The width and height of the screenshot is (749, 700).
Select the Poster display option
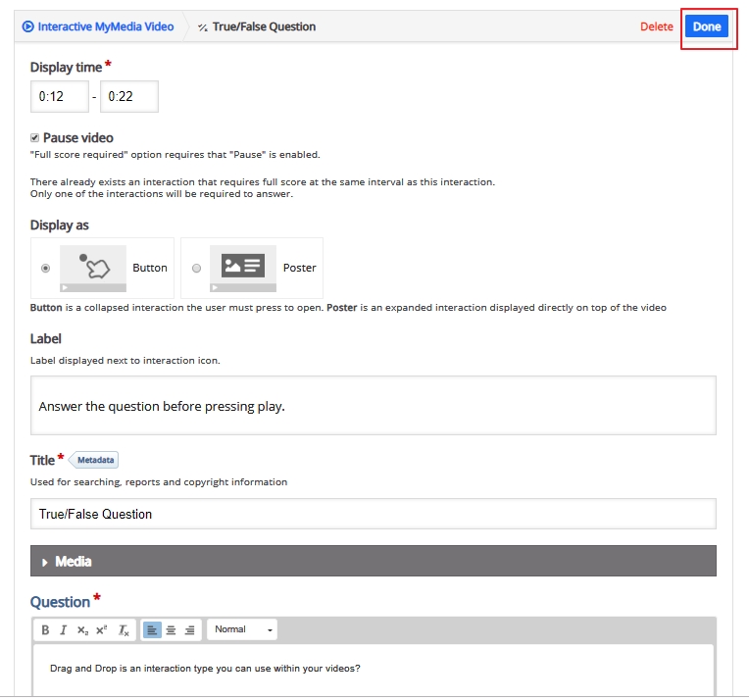point(196,268)
